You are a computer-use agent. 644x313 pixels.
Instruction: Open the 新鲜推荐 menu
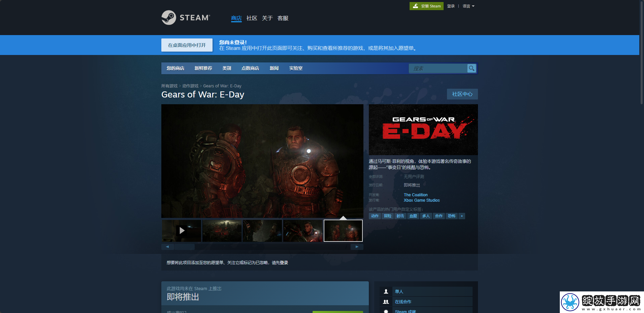[x=203, y=68]
